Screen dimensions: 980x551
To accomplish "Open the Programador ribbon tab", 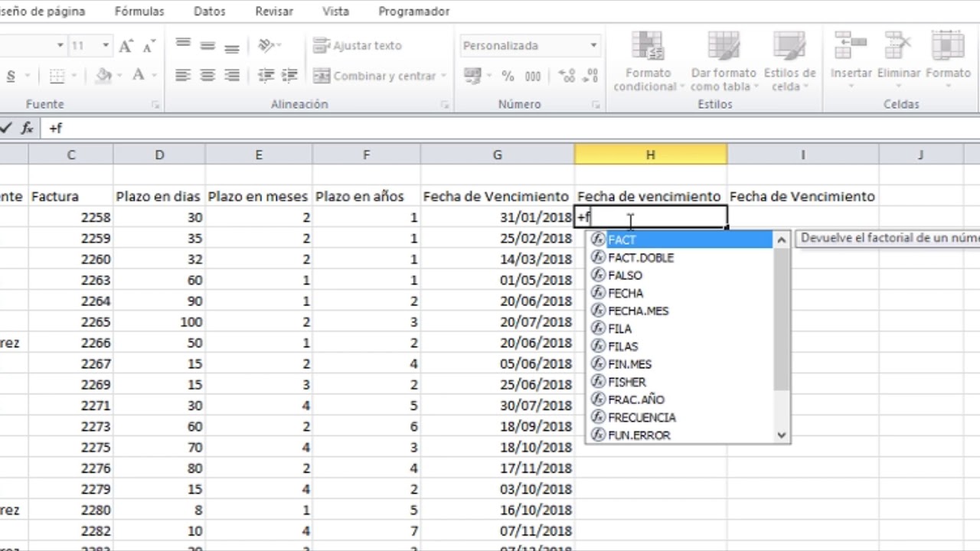I will 414,11.
